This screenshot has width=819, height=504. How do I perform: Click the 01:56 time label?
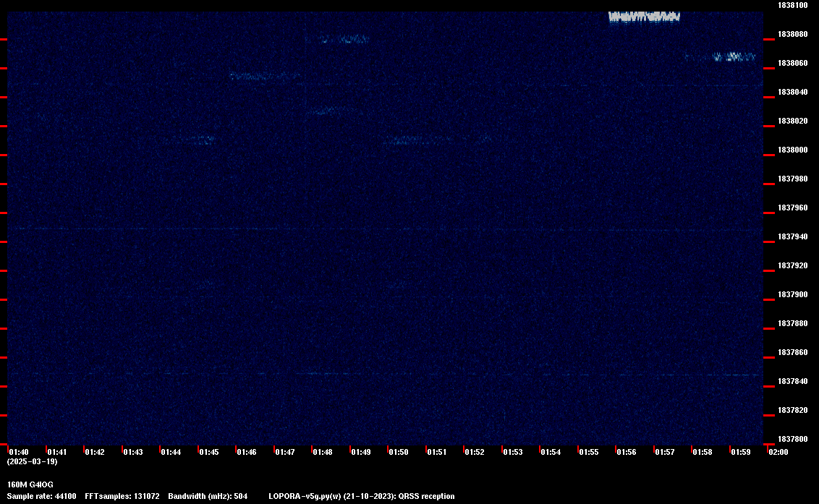pyautogui.click(x=627, y=452)
